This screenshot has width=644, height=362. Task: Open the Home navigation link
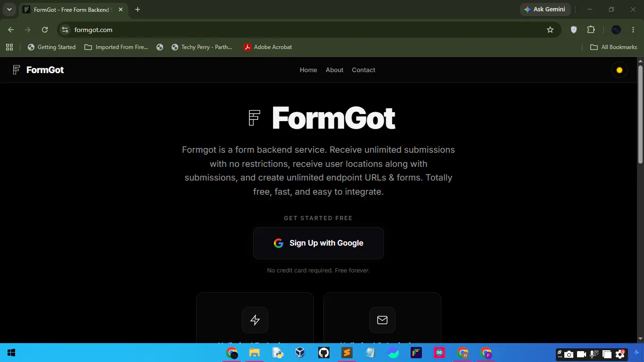coord(308,70)
